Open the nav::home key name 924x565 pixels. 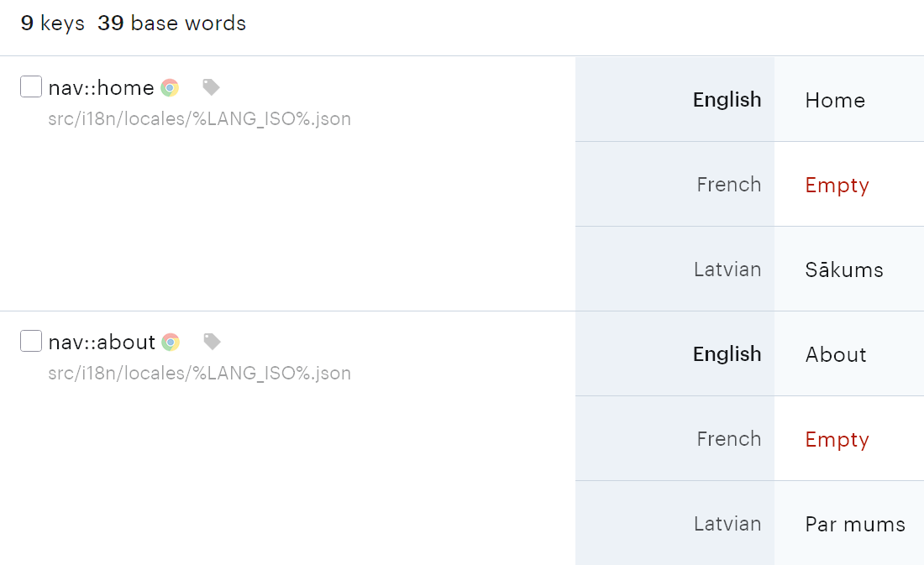(101, 88)
